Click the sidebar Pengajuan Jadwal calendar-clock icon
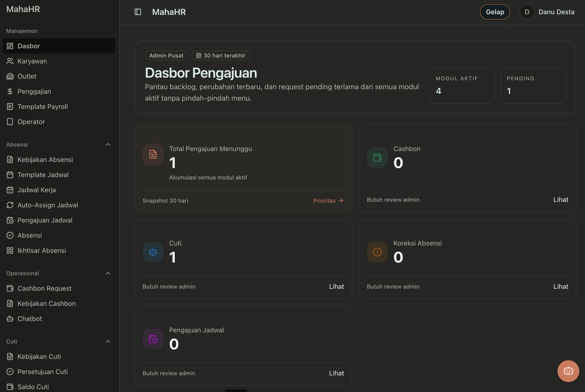 (10, 220)
